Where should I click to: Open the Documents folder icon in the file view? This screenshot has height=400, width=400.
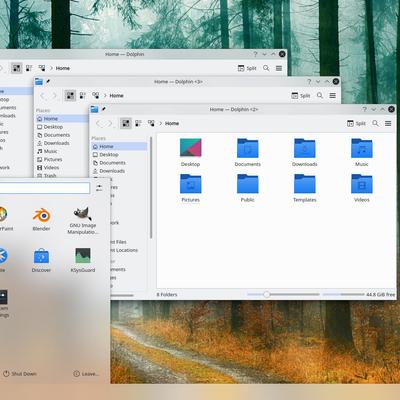247,148
